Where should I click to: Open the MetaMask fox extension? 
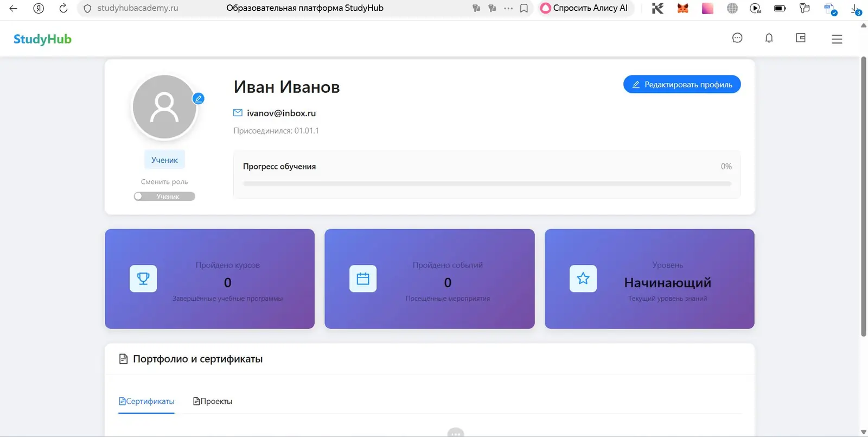point(682,8)
